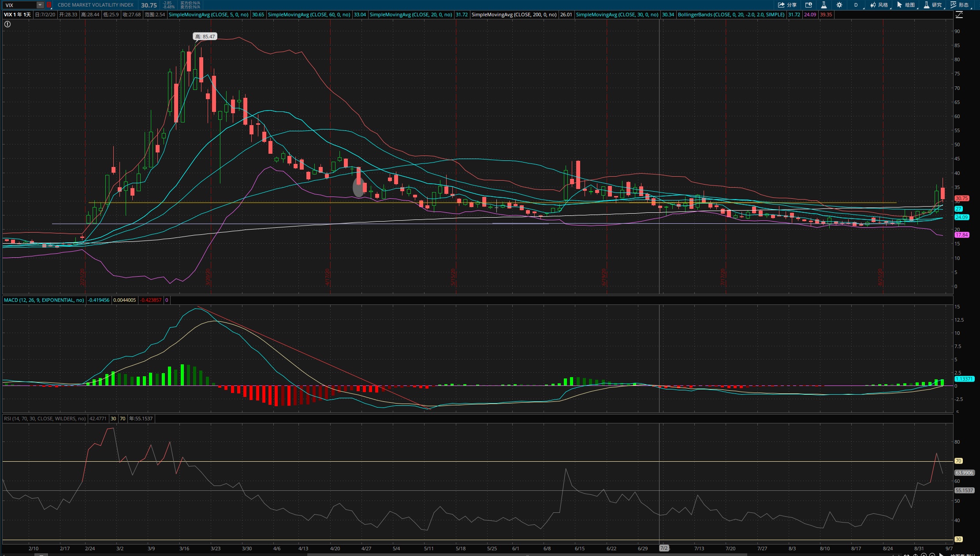Click the flask studies icon
The width and height of the screenshot is (980, 556).
(823, 5)
